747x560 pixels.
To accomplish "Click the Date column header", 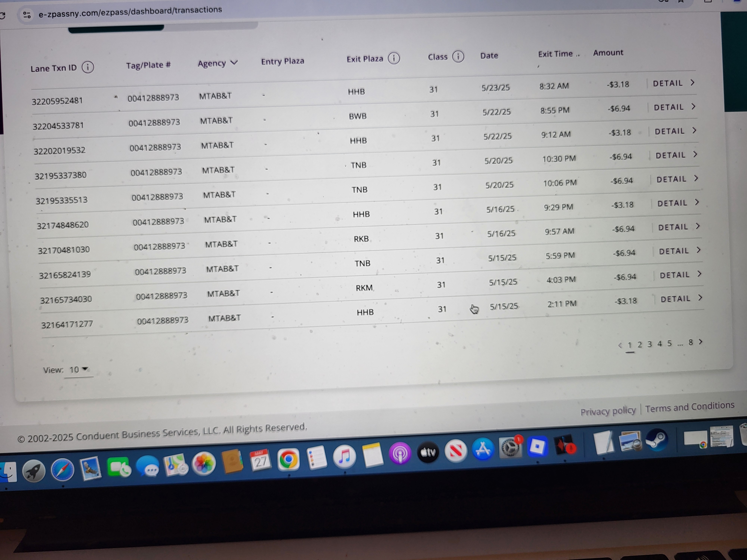I will 489,56.
